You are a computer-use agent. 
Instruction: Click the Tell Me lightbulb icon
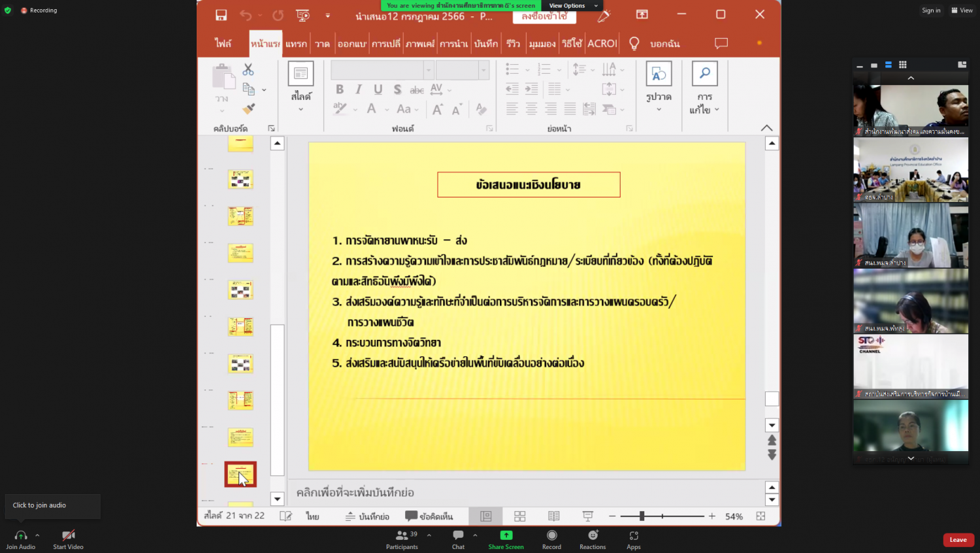pos(634,43)
